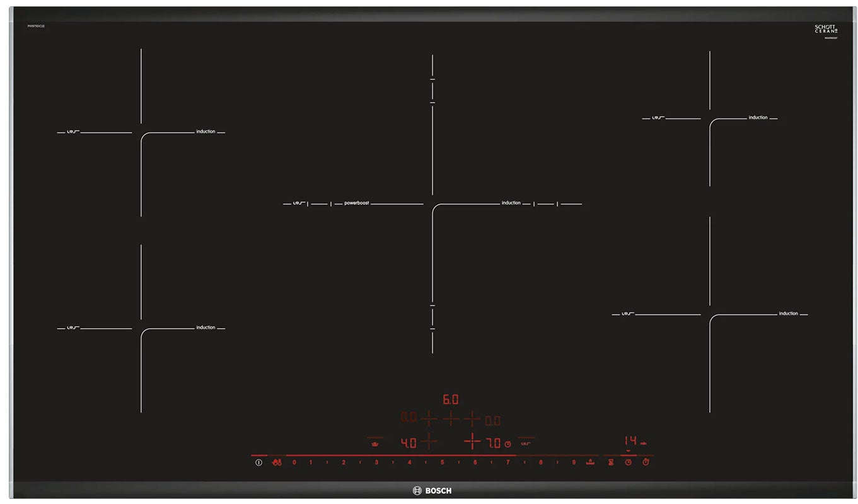The width and height of the screenshot is (858, 504).
Task: Tap the powerboost pot symbol key
Action: pyautogui.click(x=590, y=462)
